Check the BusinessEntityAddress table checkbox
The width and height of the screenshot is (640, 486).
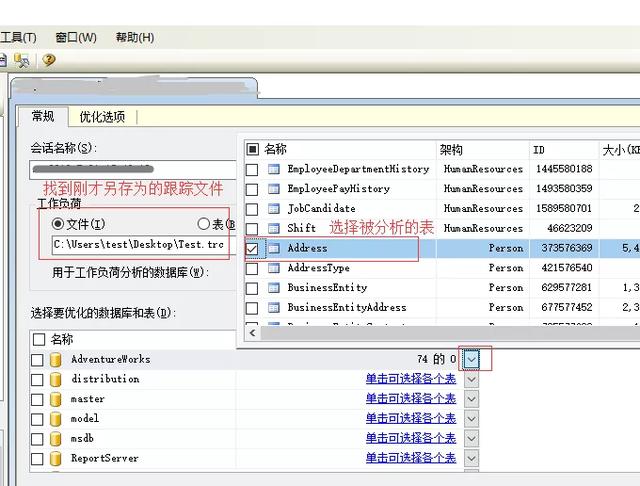click(x=252, y=308)
